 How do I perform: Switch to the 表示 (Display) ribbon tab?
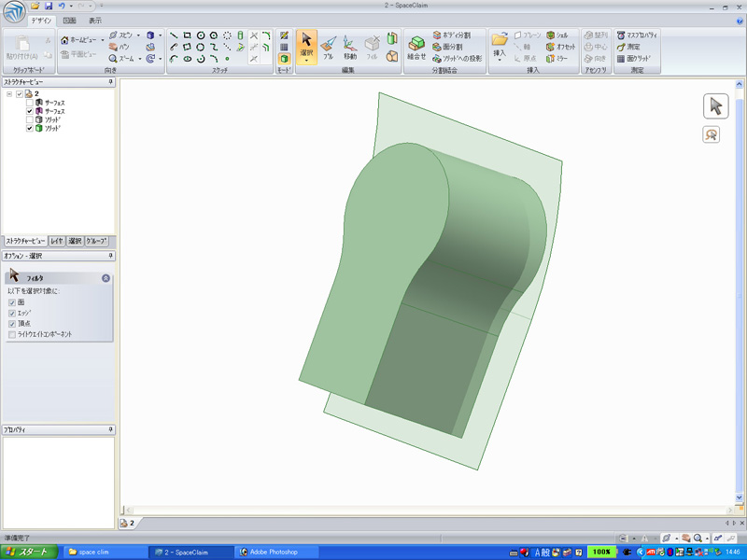tap(95, 20)
